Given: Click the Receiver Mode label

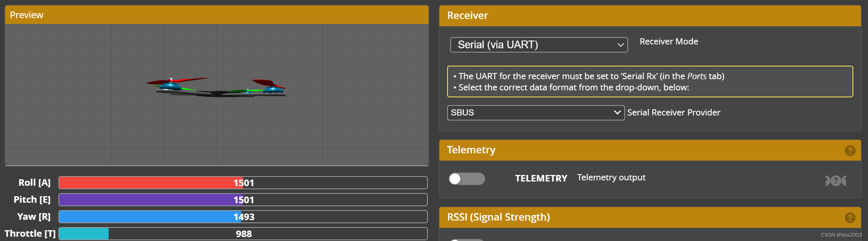Looking at the screenshot, I should click(x=669, y=41).
